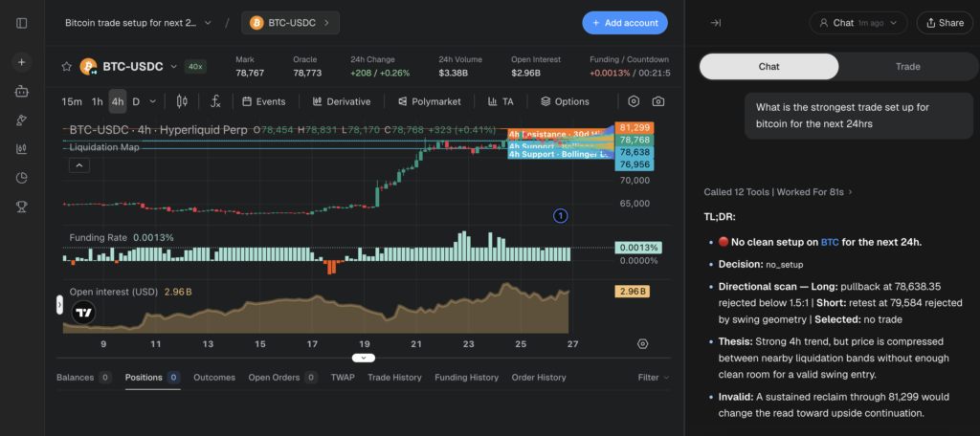Viewport: 980px width, 436px height.
Task: Click the blue BTC link in chat
Action: coord(830,242)
